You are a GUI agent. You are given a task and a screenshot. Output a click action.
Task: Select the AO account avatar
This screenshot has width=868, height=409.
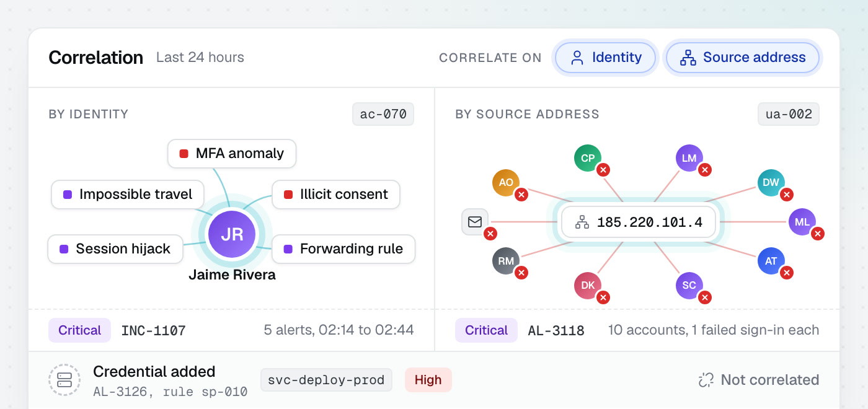(x=506, y=183)
